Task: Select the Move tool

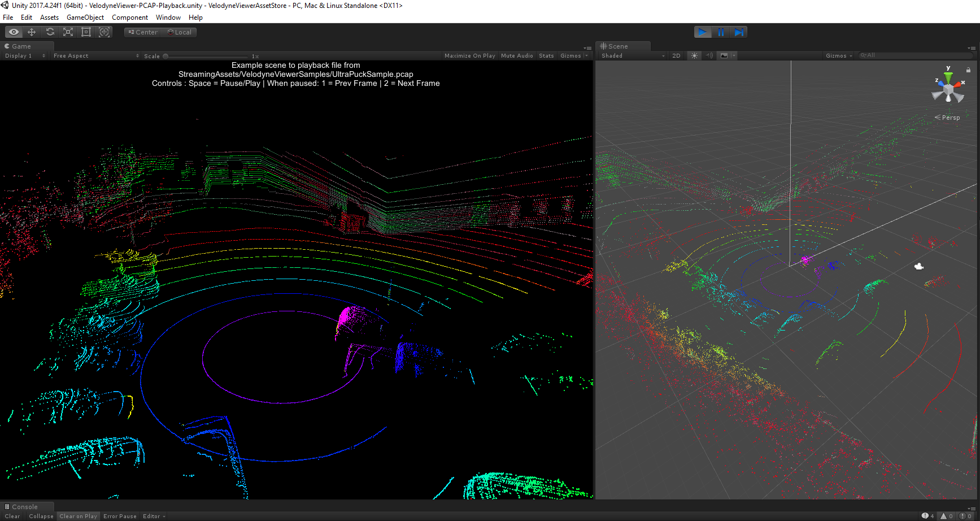Action: (32, 32)
